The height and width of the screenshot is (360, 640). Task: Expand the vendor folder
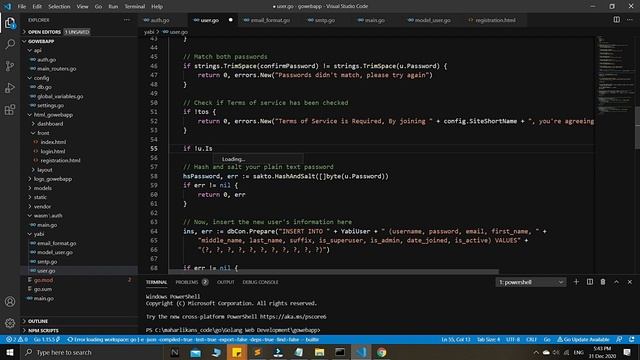(79, 207)
